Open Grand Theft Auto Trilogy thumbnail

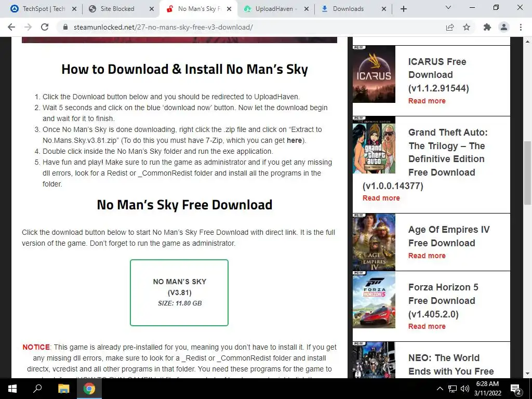(x=374, y=145)
